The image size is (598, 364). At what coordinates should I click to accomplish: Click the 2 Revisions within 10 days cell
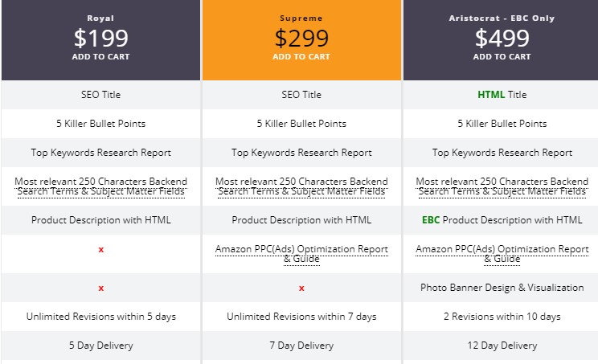click(502, 317)
